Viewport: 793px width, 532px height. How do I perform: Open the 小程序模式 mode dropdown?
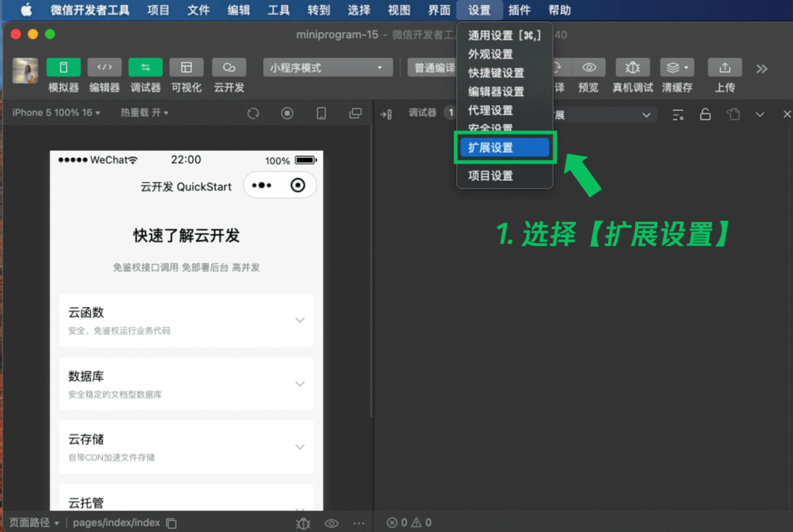[x=328, y=68]
